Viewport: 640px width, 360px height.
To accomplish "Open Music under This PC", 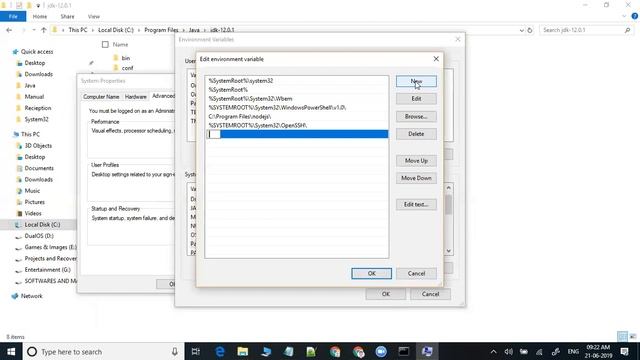I will (x=32, y=191).
